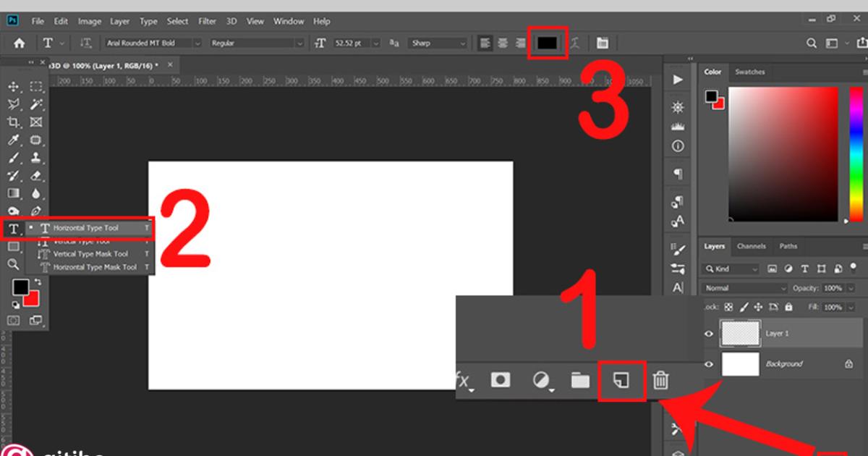This screenshot has height=456, width=868.
Task: Create a new layer from the Layers panel
Action: pyautogui.click(x=621, y=380)
